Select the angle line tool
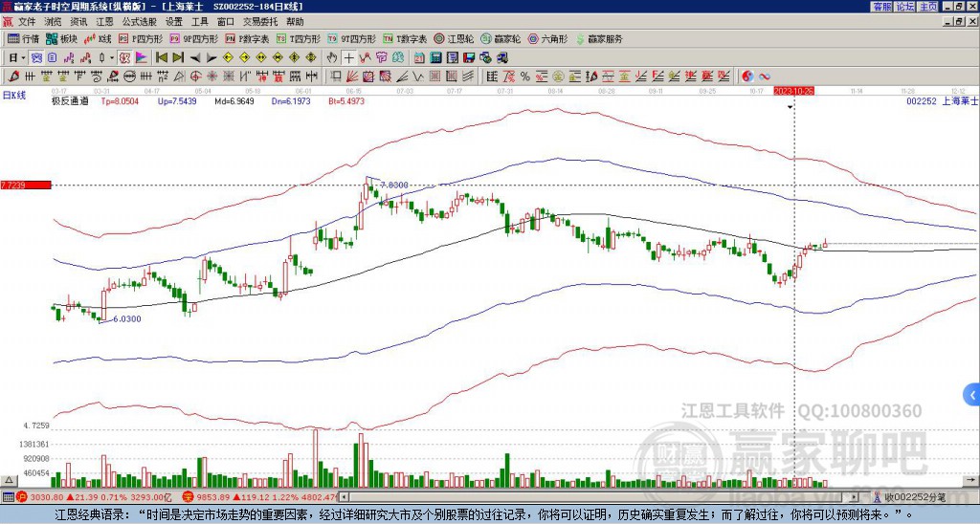This screenshot has width=980, height=524. click(x=402, y=76)
